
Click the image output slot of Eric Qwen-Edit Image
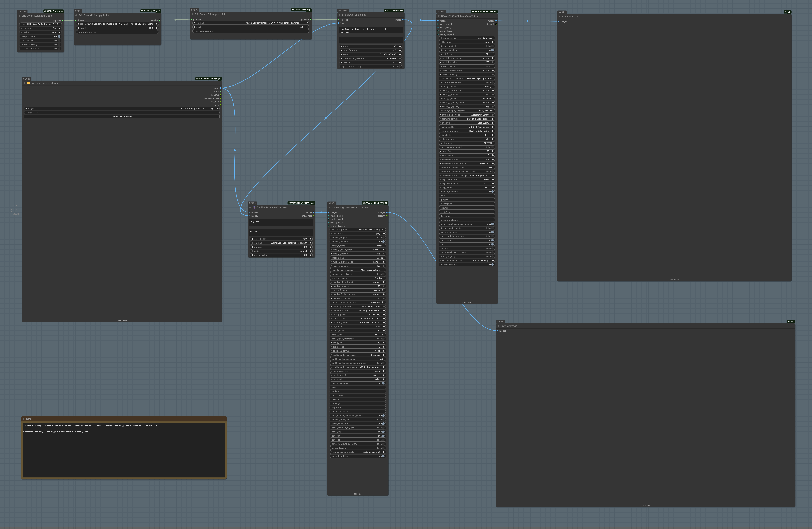point(403,20)
